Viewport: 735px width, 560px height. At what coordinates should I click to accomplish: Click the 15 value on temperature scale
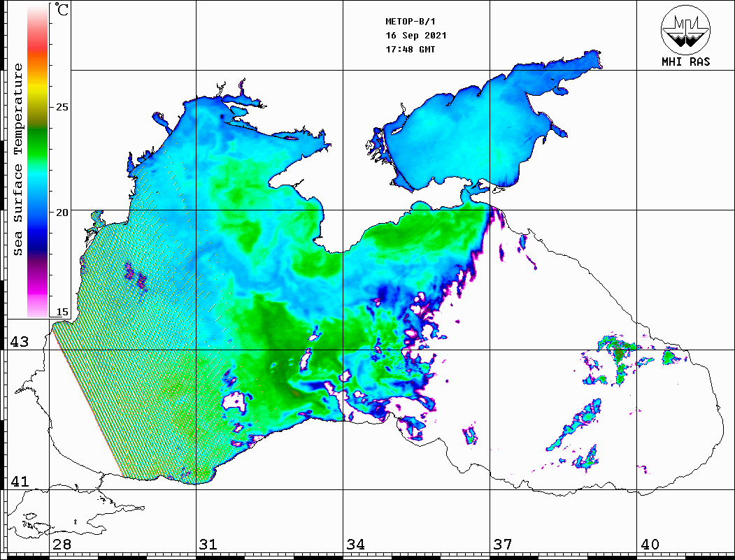coord(62,312)
